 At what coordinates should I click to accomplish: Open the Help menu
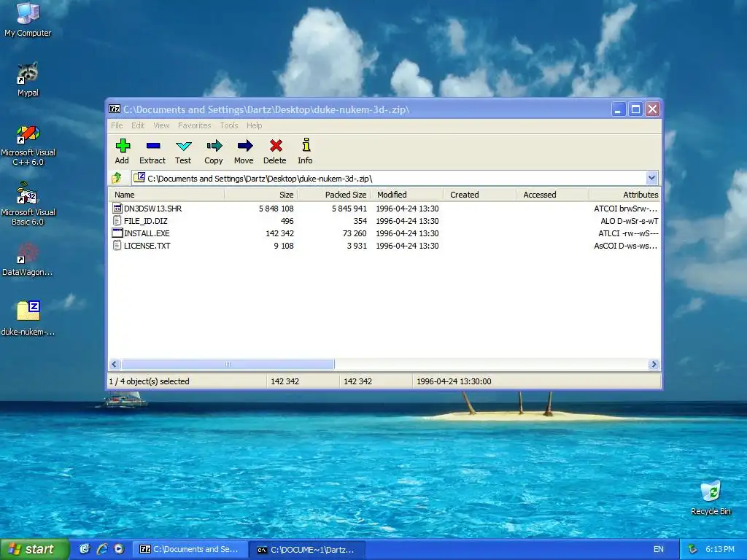click(x=254, y=125)
